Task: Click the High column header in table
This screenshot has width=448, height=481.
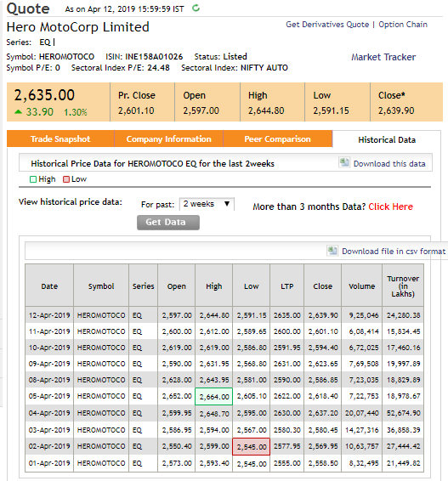Action: [214, 286]
